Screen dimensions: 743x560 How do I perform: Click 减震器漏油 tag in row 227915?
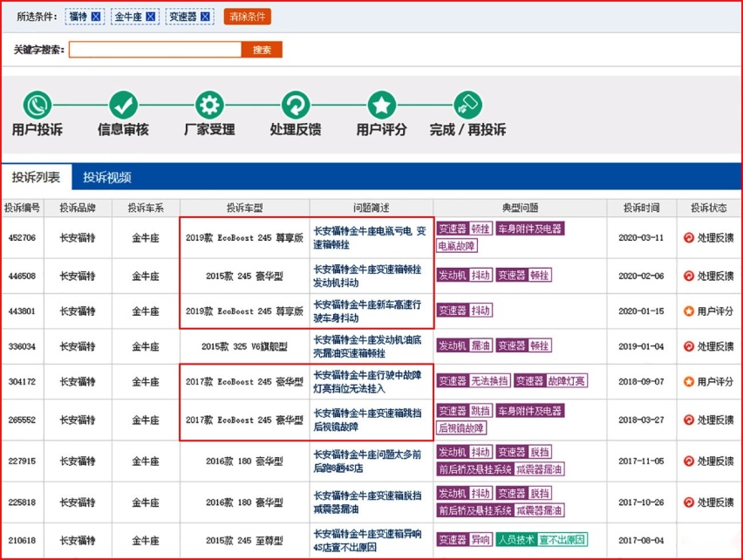coord(540,469)
